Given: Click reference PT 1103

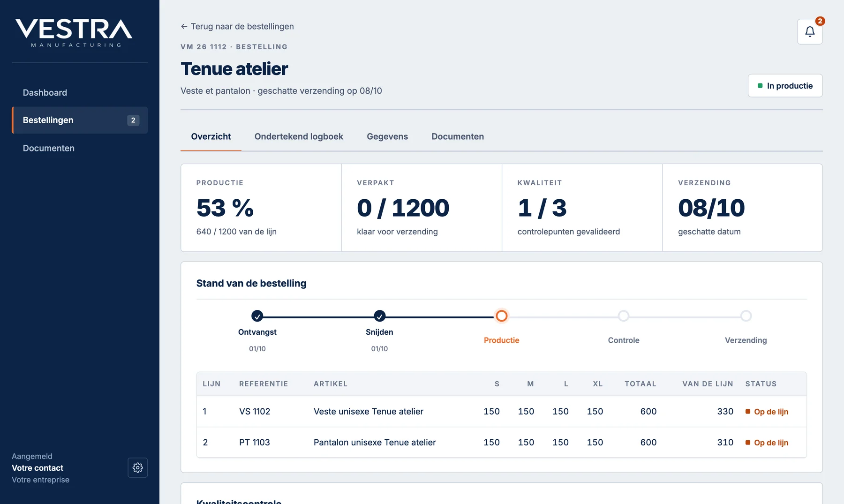Looking at the screenshot, I should pyautogui.click(x=255, y=442).
